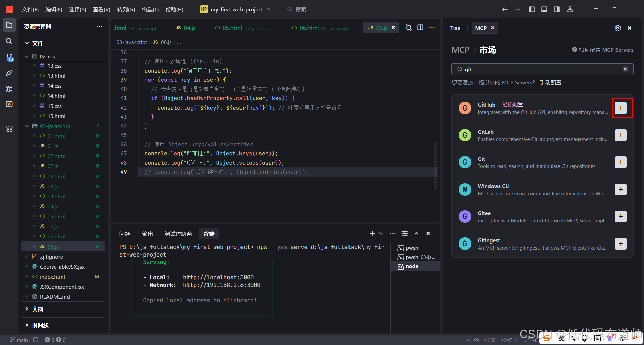
Task: Add the Windows CLI MCP server
Action: tap(621, 190)
